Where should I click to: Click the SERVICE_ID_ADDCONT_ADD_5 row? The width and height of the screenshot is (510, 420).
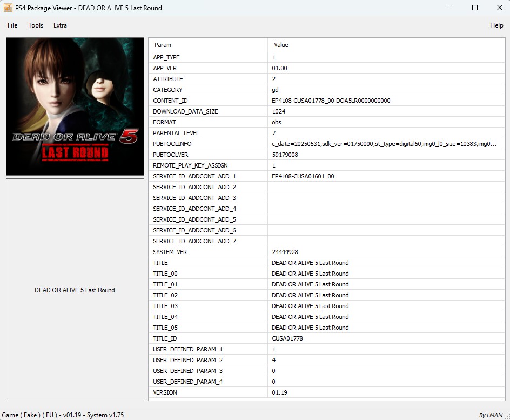coord(327,219)
